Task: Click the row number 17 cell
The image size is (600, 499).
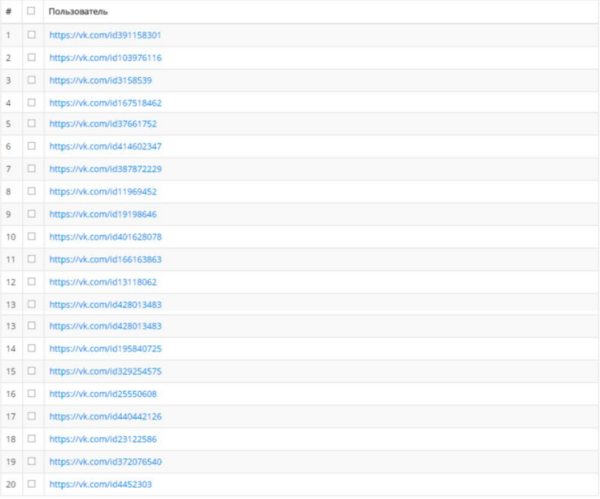Action: [11, 416]
